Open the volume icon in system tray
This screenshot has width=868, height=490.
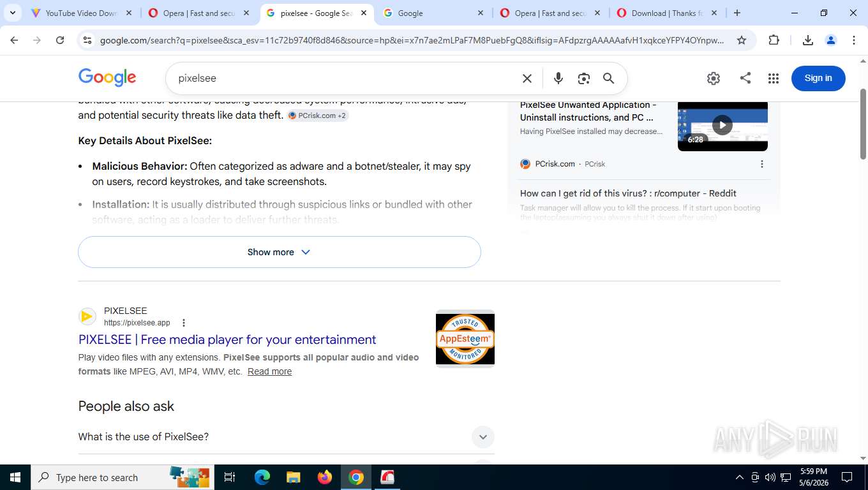(x=770, y=477)
